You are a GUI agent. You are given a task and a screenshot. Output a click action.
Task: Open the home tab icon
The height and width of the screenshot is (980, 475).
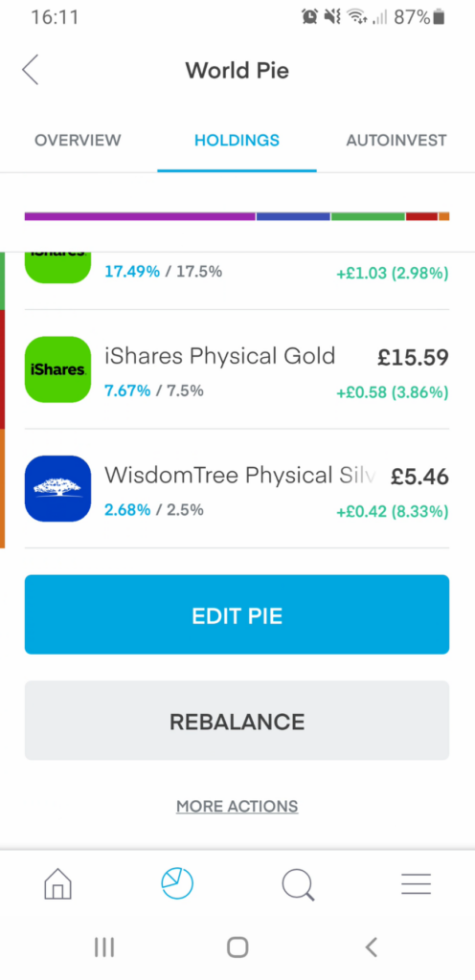[x=58, y=883]
